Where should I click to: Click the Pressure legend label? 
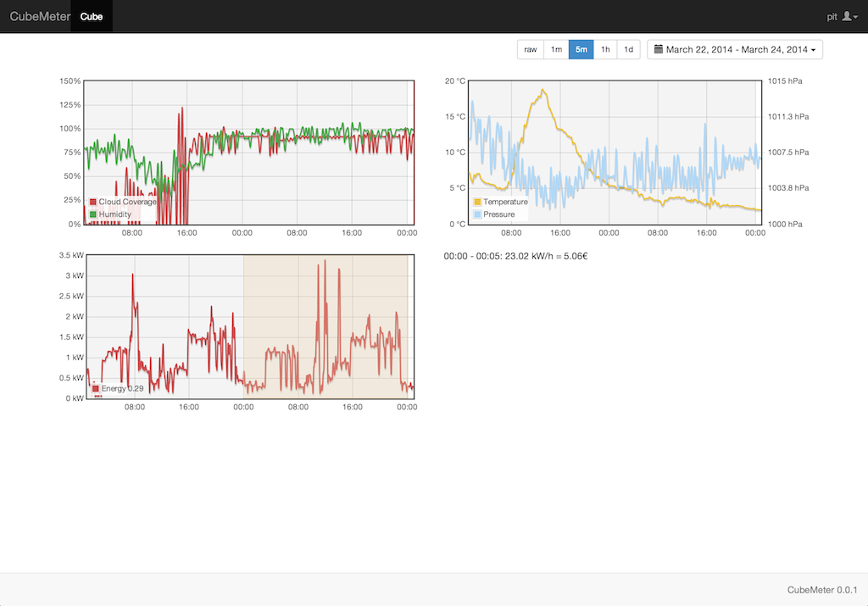[x=498, y=214]
